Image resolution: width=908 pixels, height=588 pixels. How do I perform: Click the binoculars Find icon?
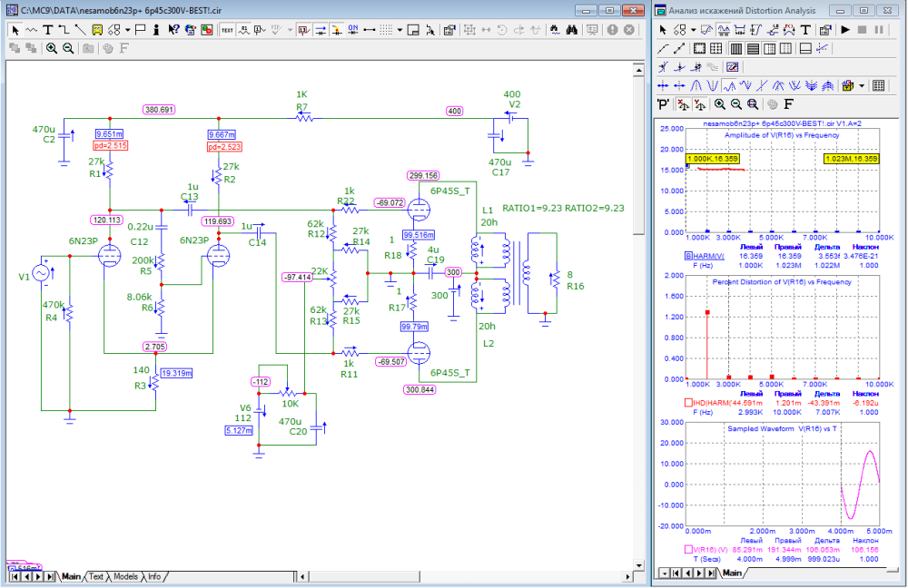572,29
